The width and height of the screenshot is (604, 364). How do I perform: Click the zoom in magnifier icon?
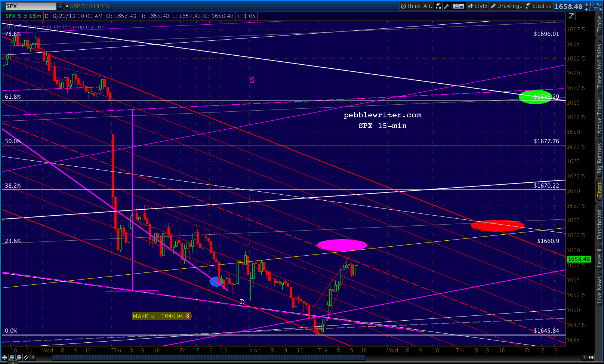(12, 358)
